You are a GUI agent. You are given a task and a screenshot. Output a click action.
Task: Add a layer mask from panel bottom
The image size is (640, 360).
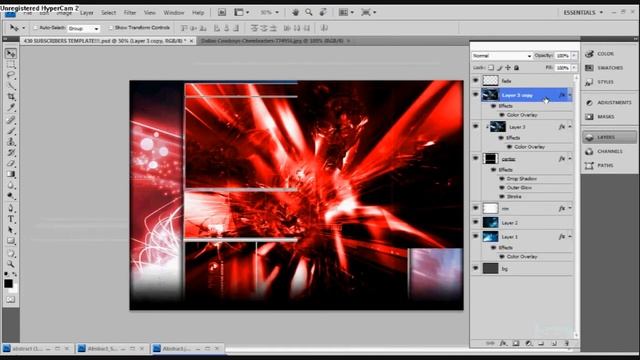coord(516,343)
